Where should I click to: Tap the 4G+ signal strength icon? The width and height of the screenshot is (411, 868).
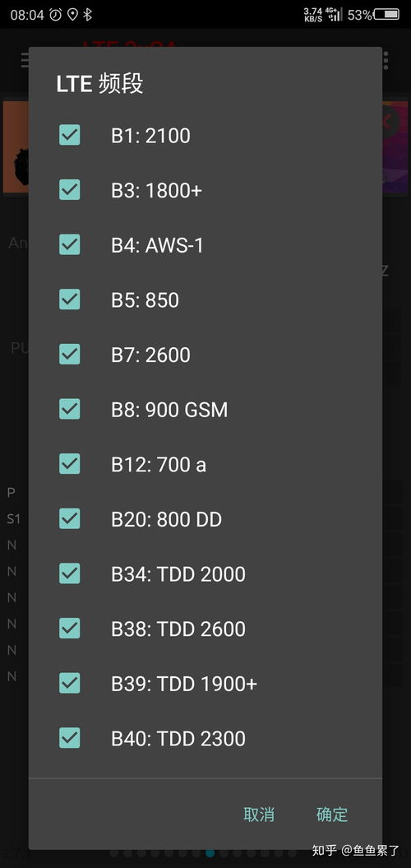[334, 14]
